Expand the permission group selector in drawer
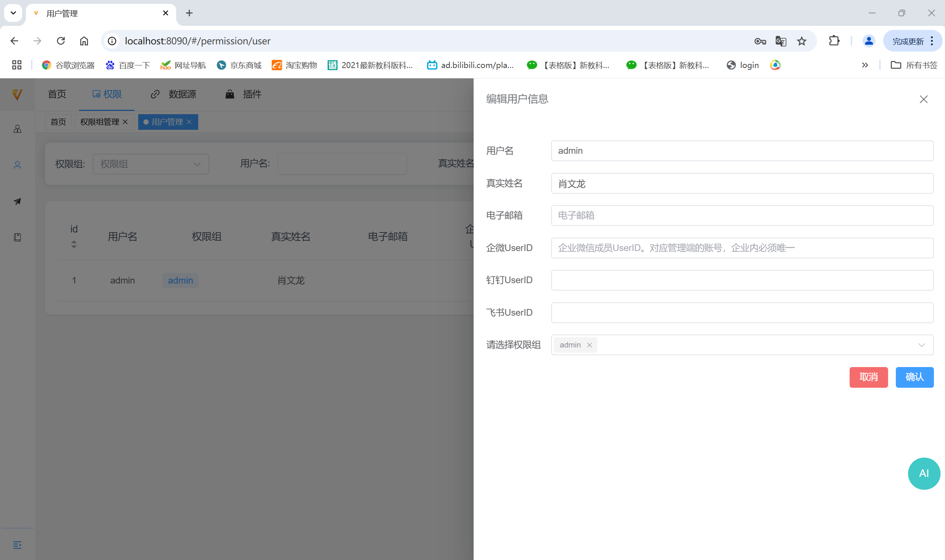945x560 pixels. tap(921, 345)
